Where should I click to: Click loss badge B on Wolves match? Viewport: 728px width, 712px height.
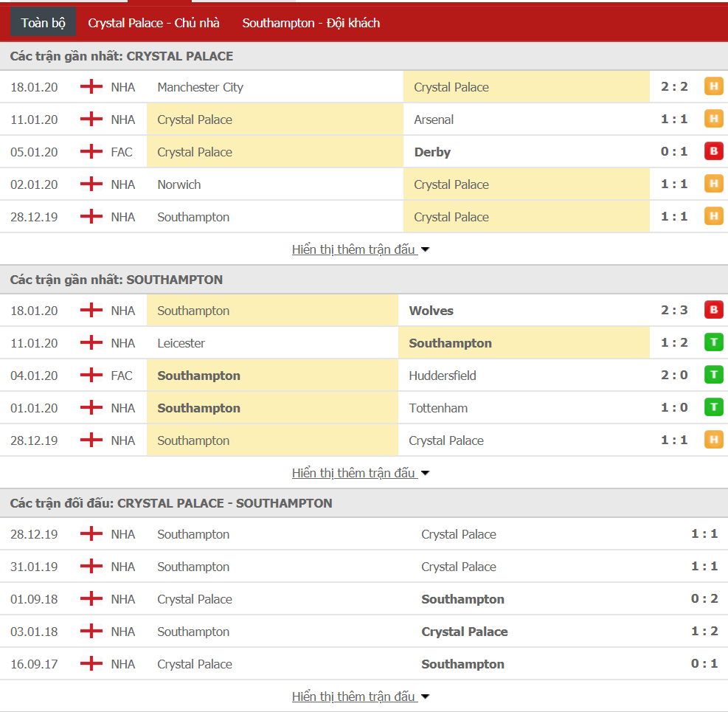point(713,309)
